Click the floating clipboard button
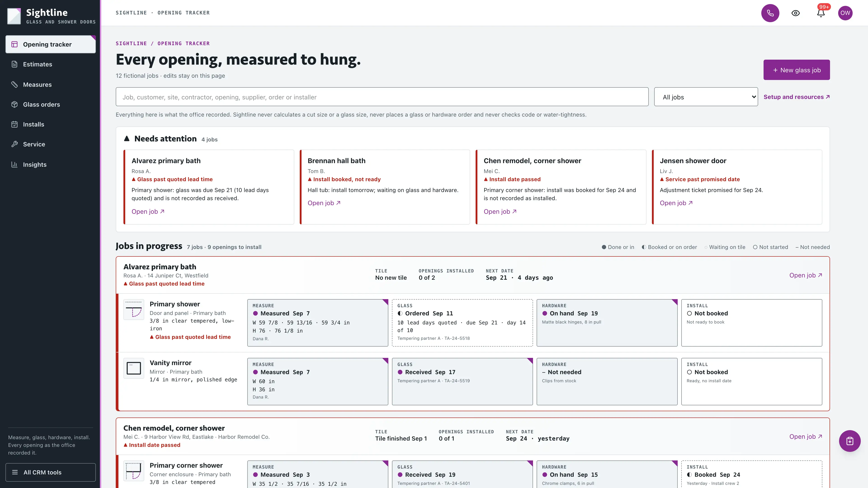Image resolution: width=868 pixels, height=488 pixels. (x=849, y=441)
